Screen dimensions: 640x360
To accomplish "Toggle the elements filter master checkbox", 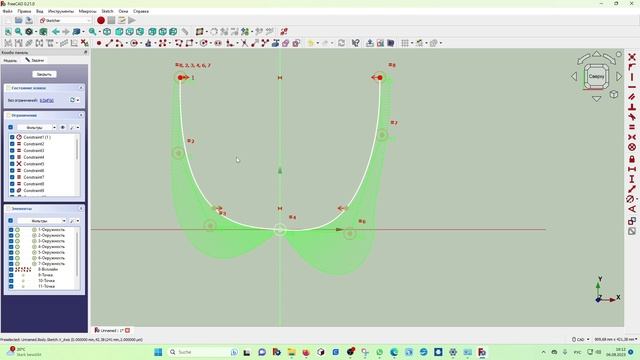I will (x=11, y=220).
